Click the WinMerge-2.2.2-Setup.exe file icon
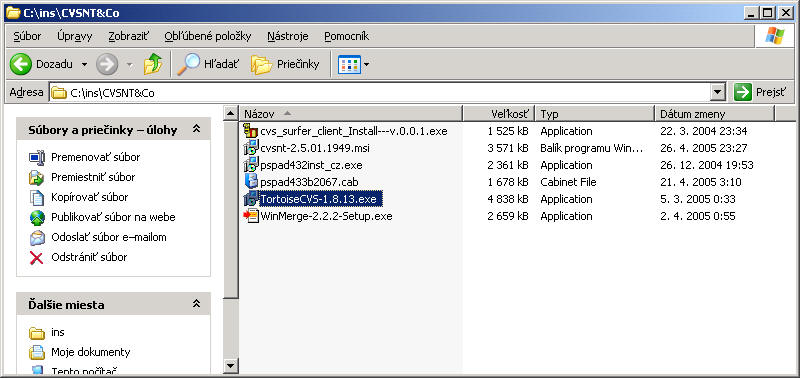Viewport: 800px width, 378px height. [x=251, y=216]
